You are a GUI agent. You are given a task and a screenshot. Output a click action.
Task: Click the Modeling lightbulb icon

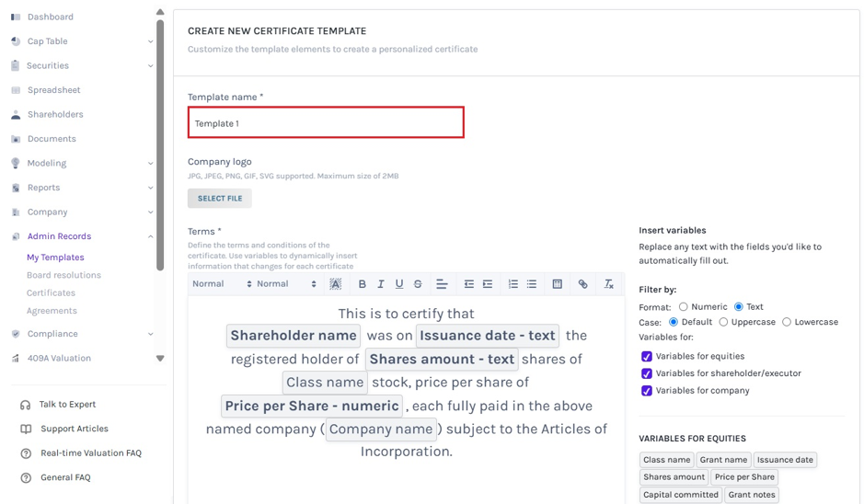pos(16,163)
